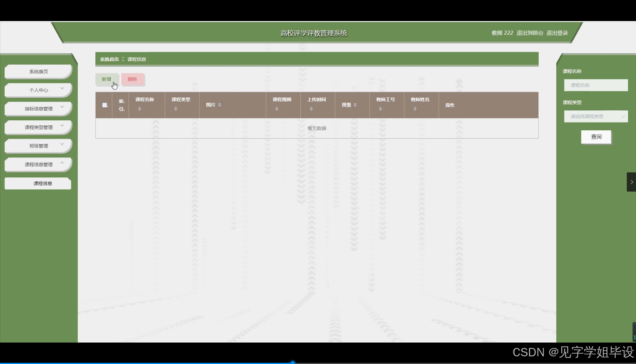Open 课程信息 submenu item
Viewport: 636px width, 364px height.
(x=38, y=184)
